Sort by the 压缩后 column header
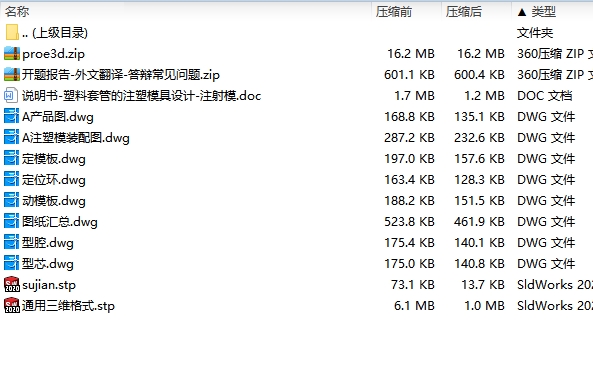This screenshot has height=373, width=593. coord(464,12)
